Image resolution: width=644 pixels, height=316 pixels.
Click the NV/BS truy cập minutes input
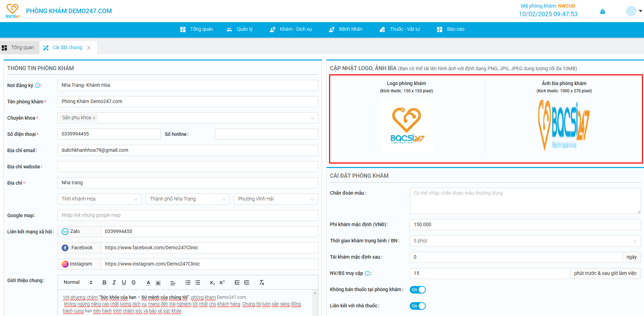click(490, 273)
